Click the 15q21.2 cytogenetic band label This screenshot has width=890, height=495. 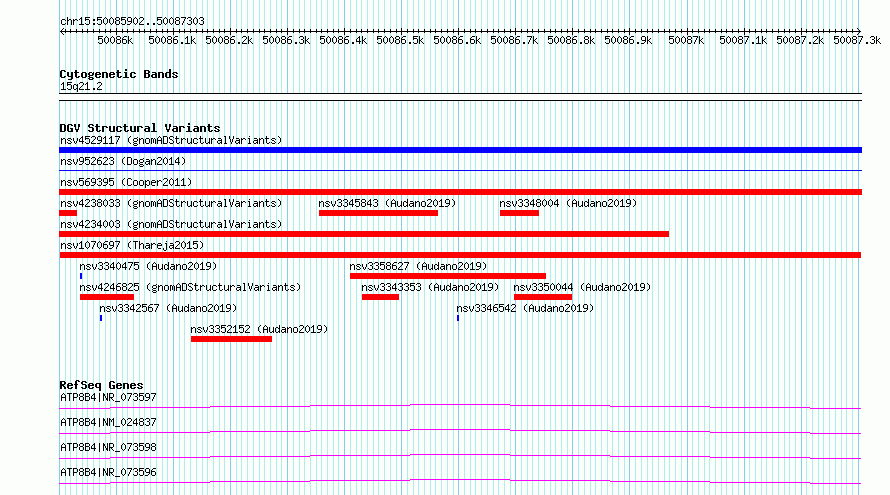[x=81, y=86]
